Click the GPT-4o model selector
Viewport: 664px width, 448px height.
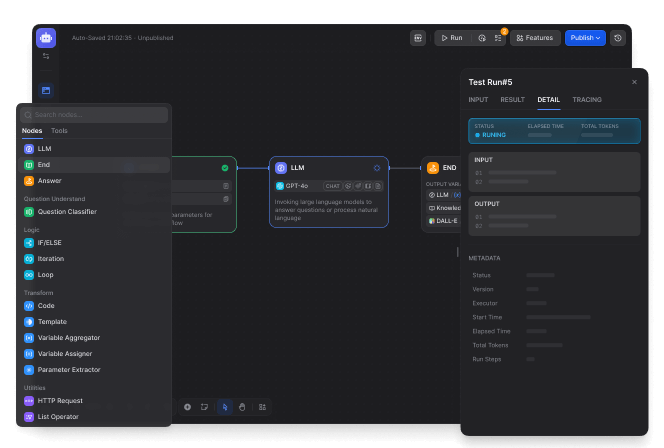pos(294,186)
